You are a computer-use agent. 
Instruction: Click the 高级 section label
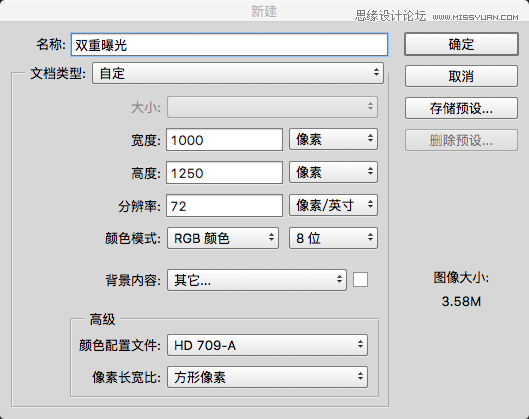click(102, 319)
